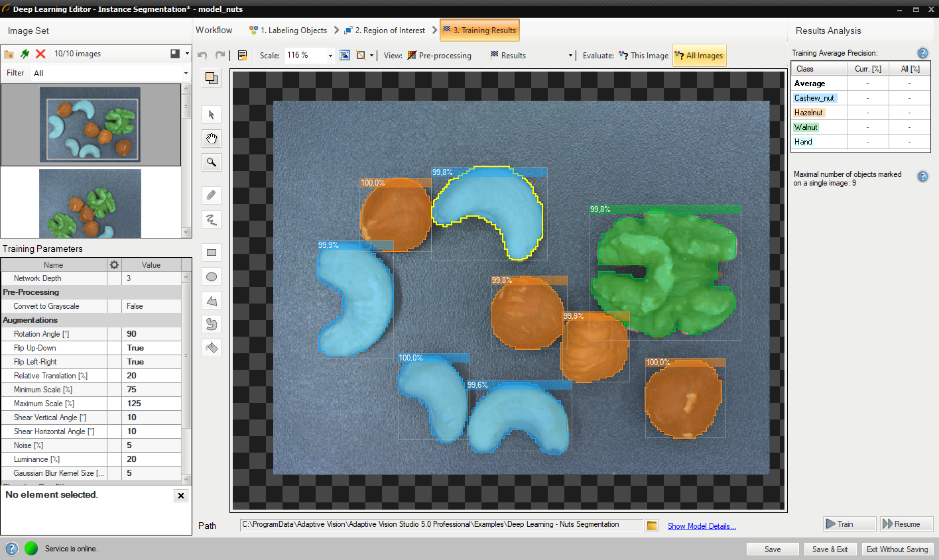Image resolution: width=939 pixels, height=560 pixels.
Task: Click the browse folder icon beside Path
Action: pyautogui.click(x=652, y=526)
